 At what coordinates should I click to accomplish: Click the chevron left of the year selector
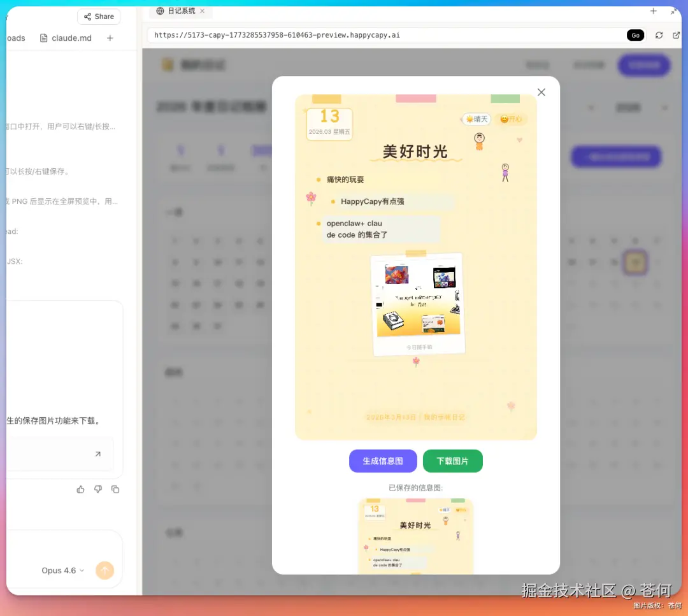591,108
